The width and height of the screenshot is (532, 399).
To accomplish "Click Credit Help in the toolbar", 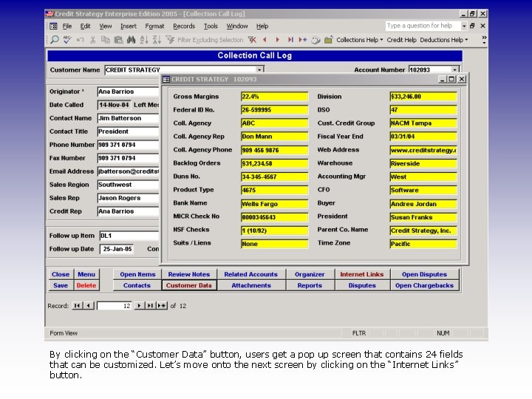I will 401,40.
